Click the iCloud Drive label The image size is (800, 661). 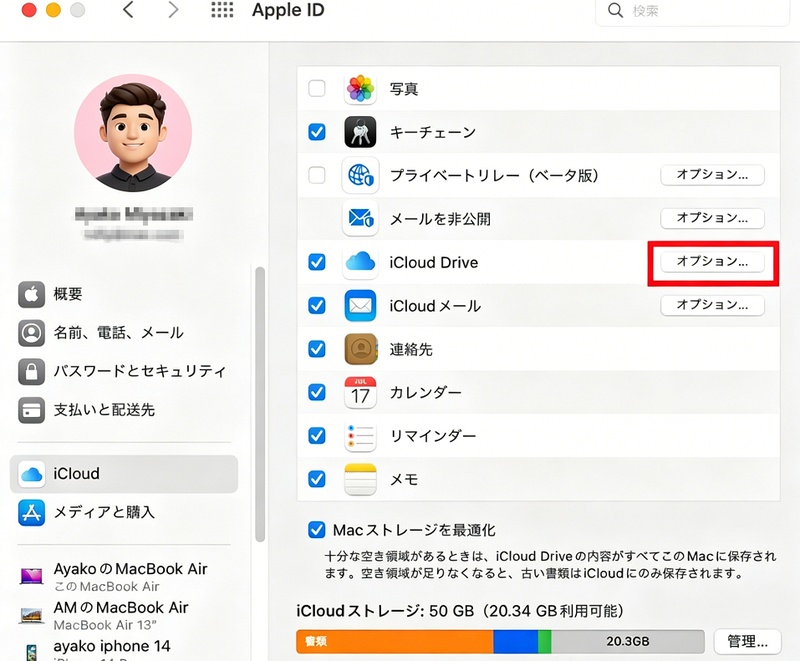point(434,263)
